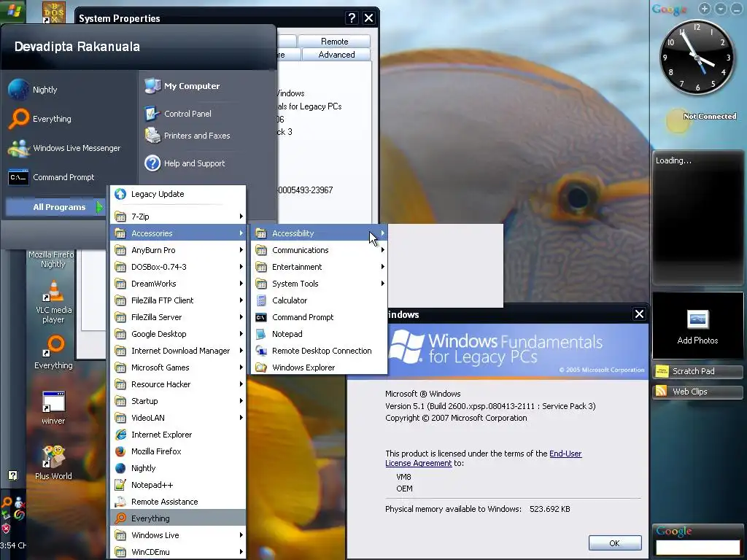Expand the Entertainment submenu
Image resolution: width=747 pixels, height=560 pixels.
319,267
